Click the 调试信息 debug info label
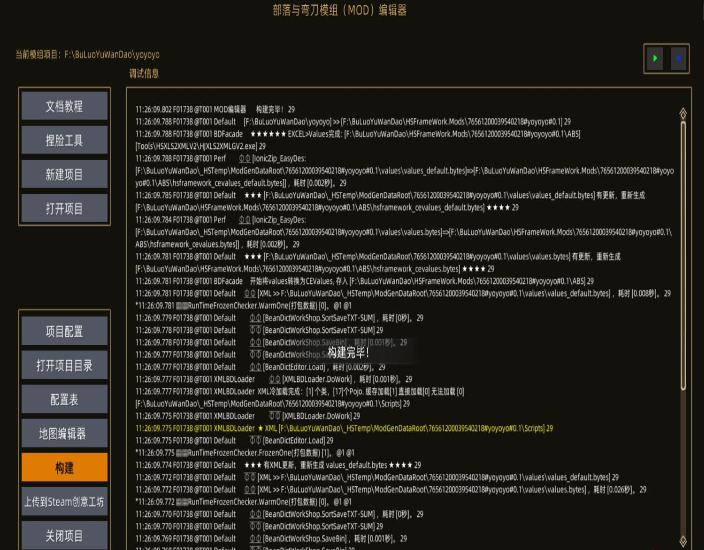This screenshot has height=550, width=704. tap(144, 73)
